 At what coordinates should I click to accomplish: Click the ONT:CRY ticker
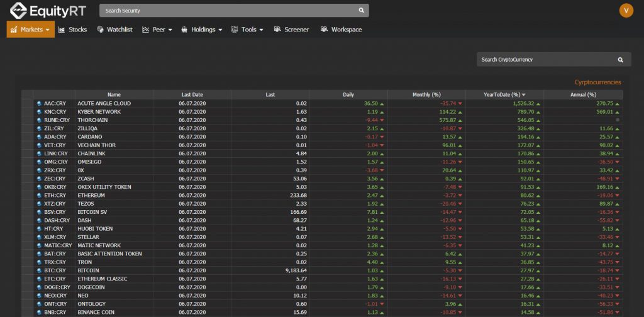click(55, 304)
